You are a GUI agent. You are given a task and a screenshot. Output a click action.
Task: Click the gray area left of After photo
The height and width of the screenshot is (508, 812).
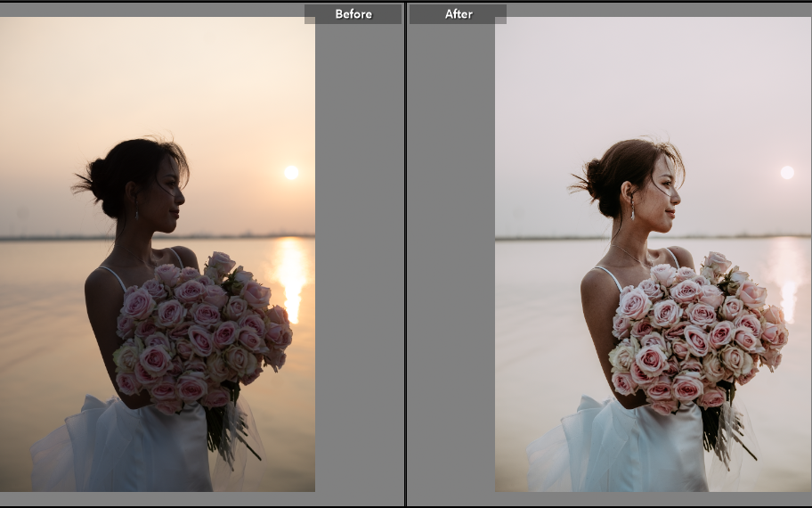pos(451,267)
